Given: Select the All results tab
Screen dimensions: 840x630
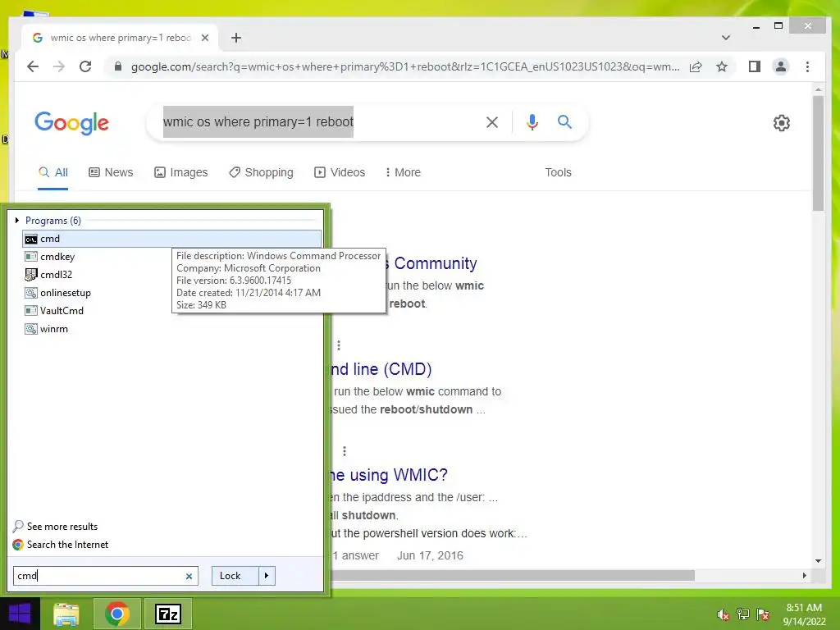Looking at the screenshot, I should pyautogui.click(x=53, y=172).
